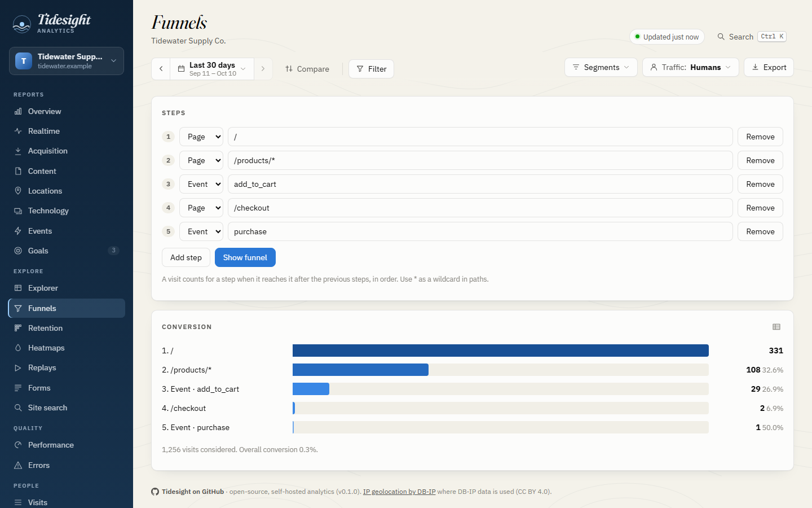Open the Search box

click(752, 37)
